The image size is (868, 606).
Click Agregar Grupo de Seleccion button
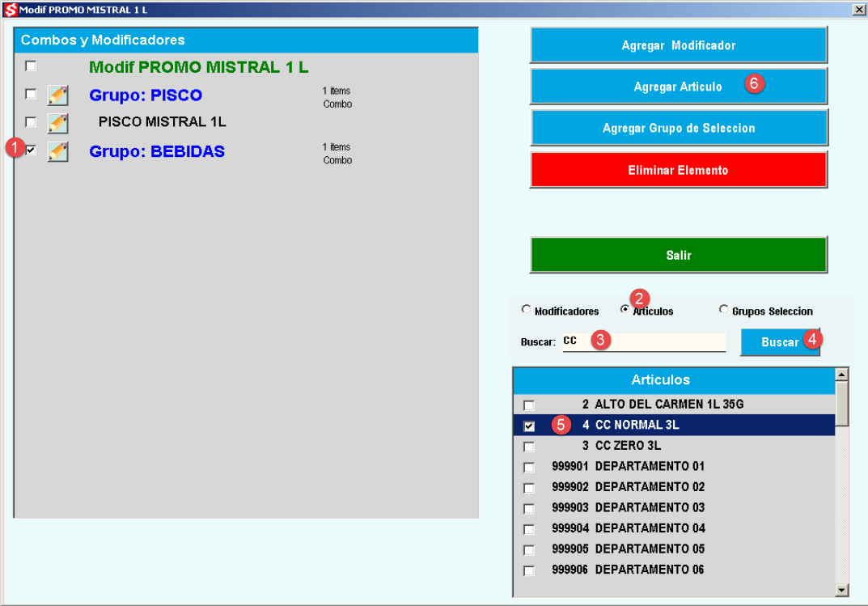point(679,128)
